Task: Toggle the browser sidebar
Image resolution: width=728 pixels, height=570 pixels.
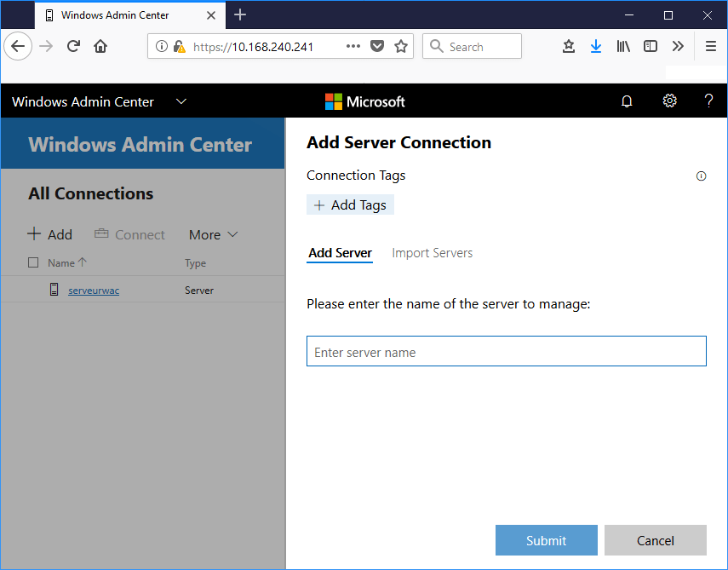Action: pos(651,46)
